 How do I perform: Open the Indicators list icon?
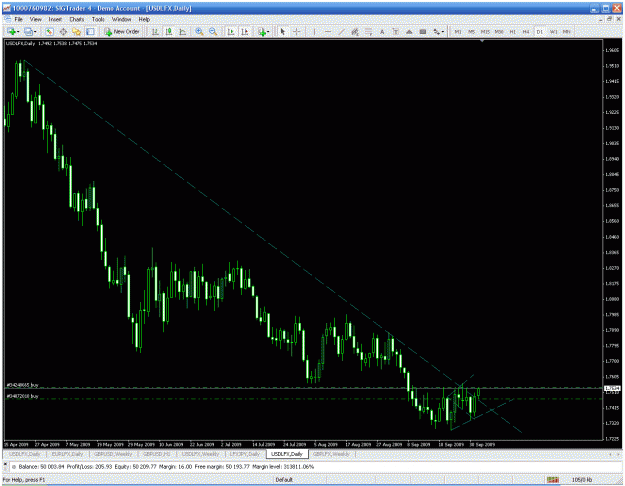point(262,31)
